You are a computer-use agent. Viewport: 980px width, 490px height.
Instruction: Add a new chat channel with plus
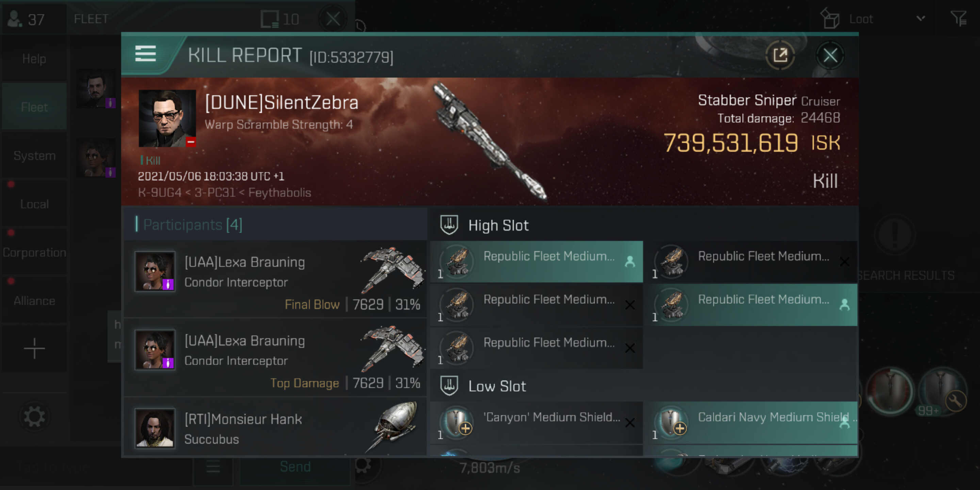34,348
